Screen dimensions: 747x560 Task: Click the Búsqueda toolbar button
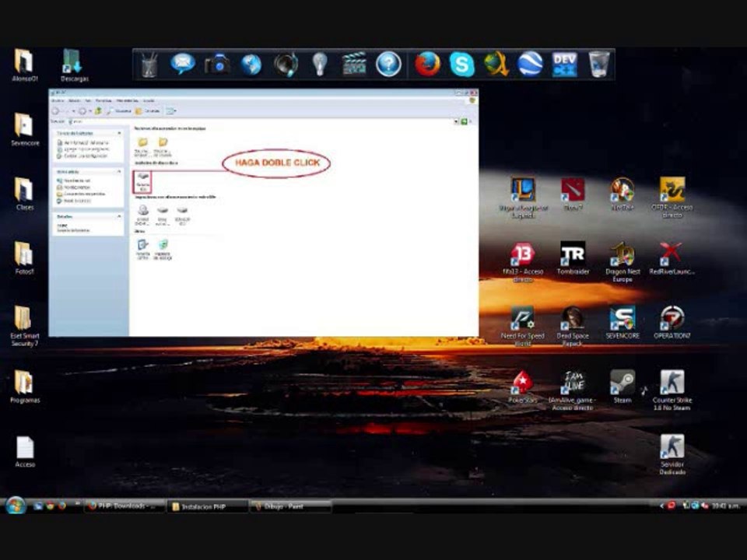pyautogui.click(x=118, y=111)
